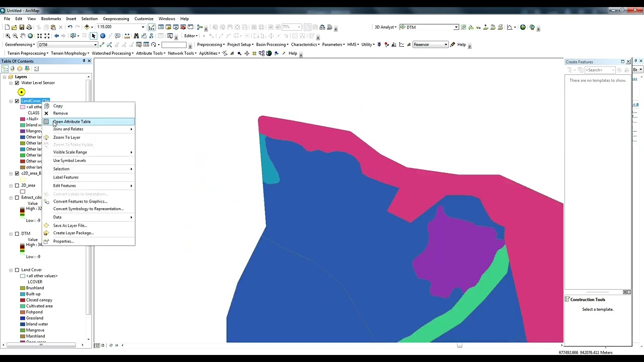Expand the Joins and Relates submenu
This screenshot has width=644, height=362.
tap(88, 129)
